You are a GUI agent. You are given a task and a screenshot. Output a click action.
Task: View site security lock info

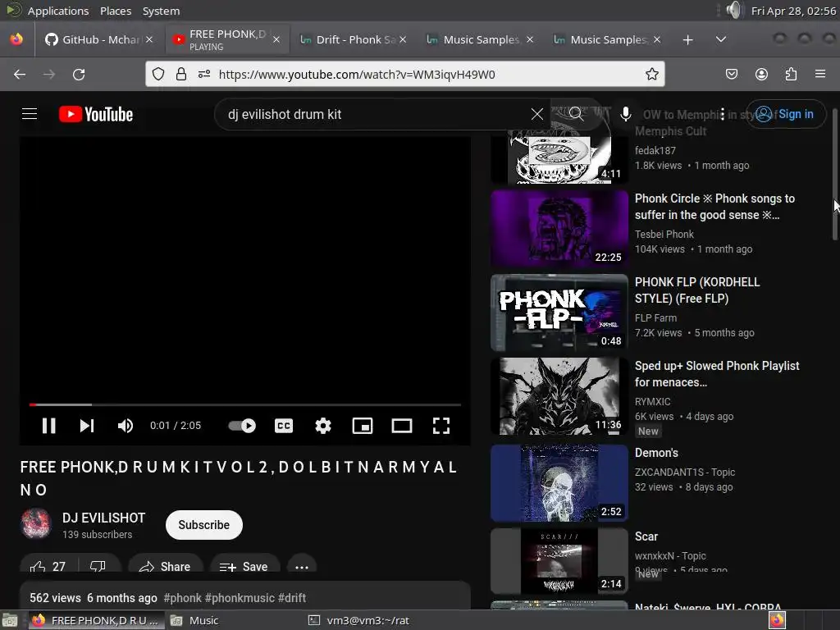coord(181,75)
